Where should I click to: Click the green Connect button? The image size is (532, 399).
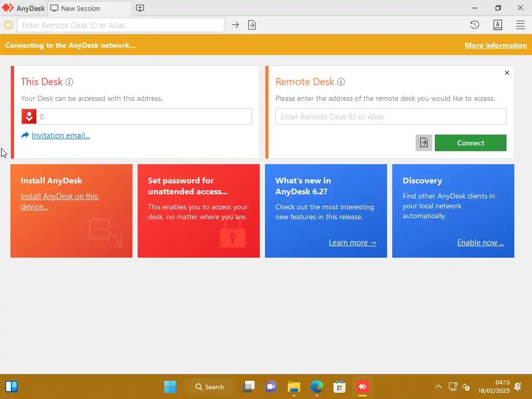click(470, 142)
